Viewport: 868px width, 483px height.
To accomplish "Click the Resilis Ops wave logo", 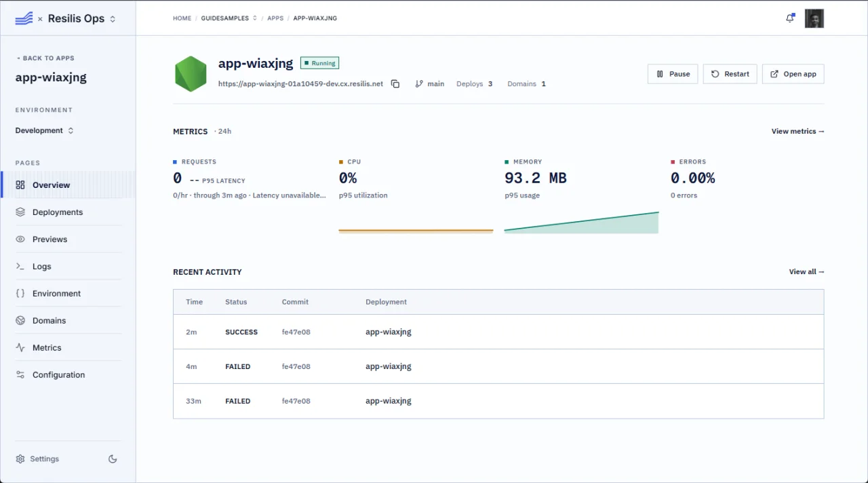I will point(24,18).
